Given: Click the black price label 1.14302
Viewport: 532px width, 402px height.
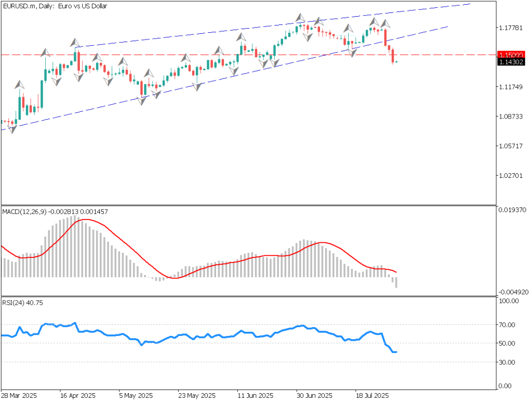Looking at the screenshot, I should click(x=511, y=62).
